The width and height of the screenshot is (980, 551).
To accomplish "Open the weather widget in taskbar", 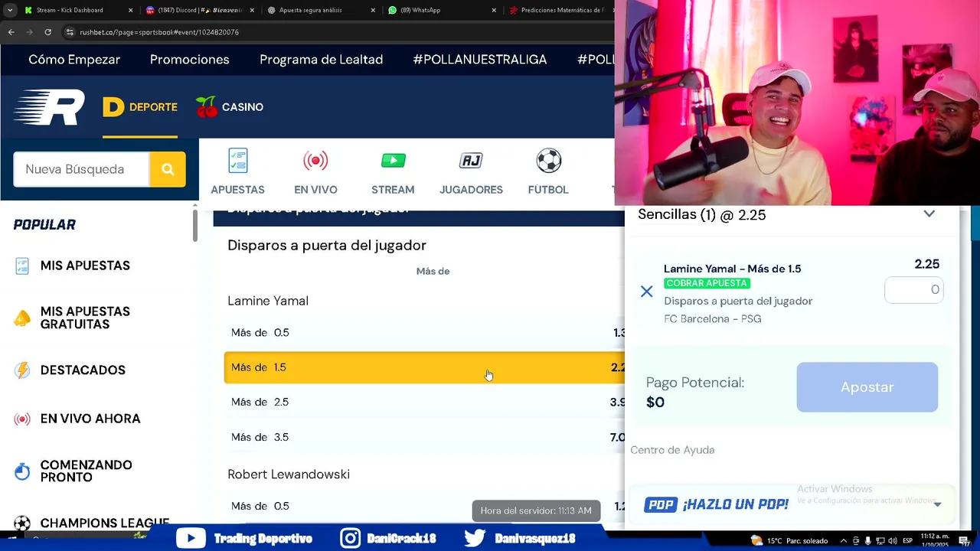I will (x=789, y=541).
